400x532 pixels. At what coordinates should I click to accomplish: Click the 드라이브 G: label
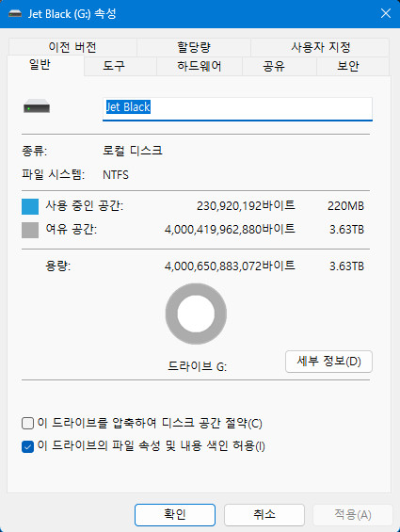198,366
